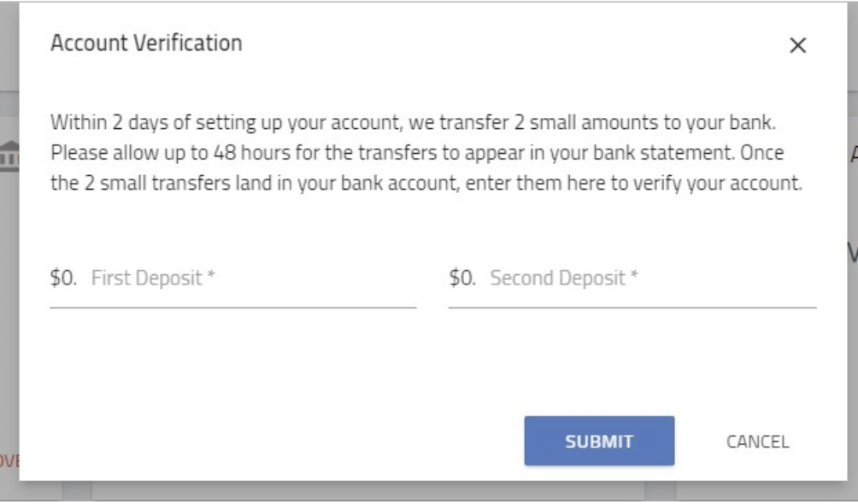Click the dimmed backdrop below the dialog
Screen dimensions: 858x504
coord(429,492)
